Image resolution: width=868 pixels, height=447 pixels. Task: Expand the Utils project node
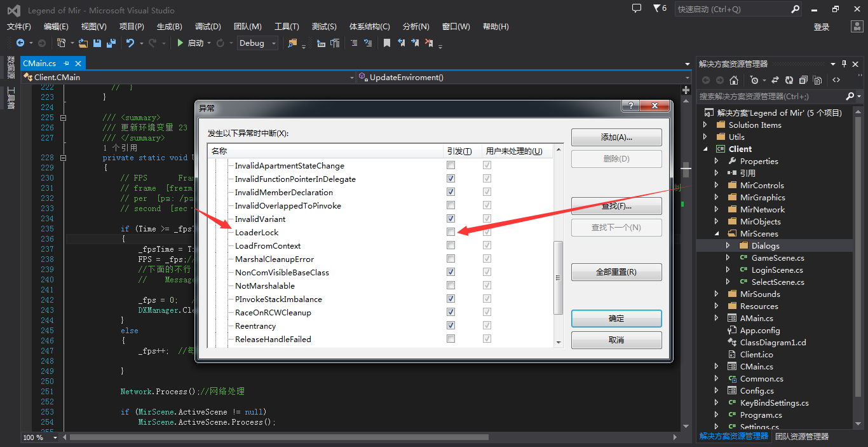point(705,137)
